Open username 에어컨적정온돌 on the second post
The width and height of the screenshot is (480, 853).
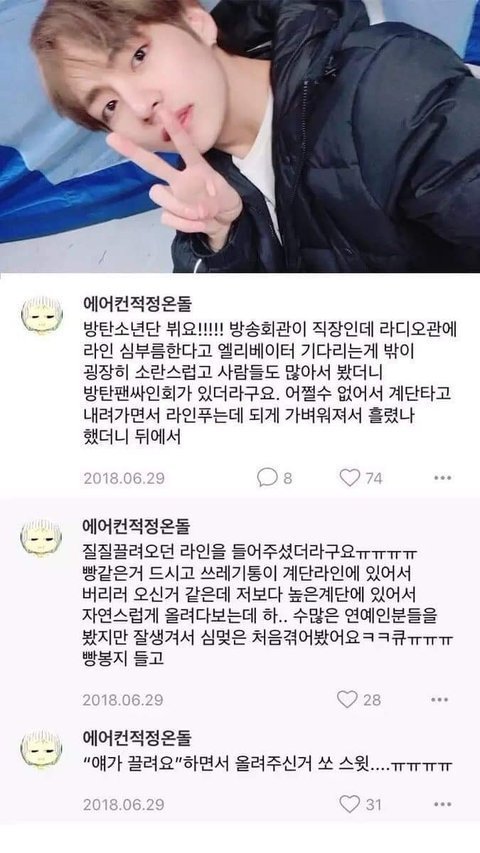point(137,526)
